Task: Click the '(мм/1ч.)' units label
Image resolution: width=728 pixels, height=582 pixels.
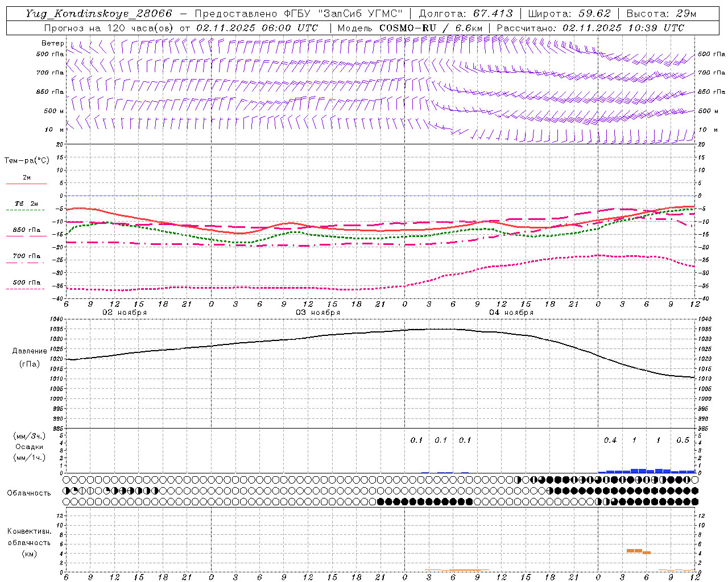Action: coord(30,458)
